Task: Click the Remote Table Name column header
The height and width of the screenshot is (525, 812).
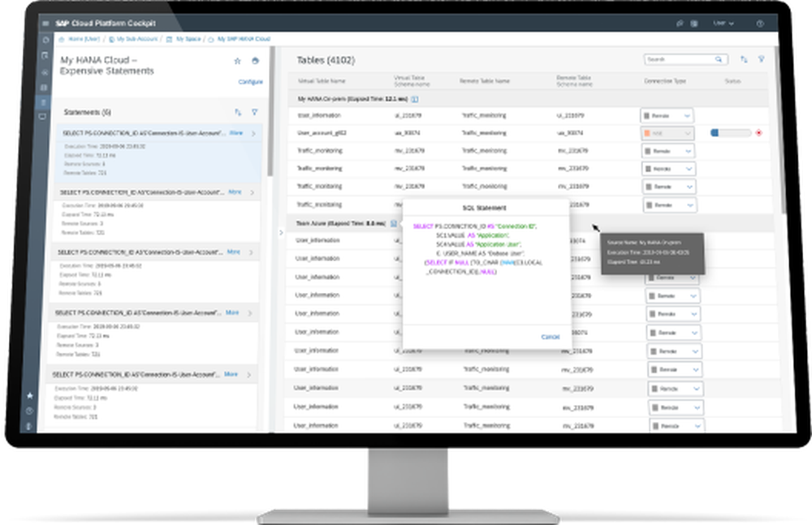Action: pos(486,81)
